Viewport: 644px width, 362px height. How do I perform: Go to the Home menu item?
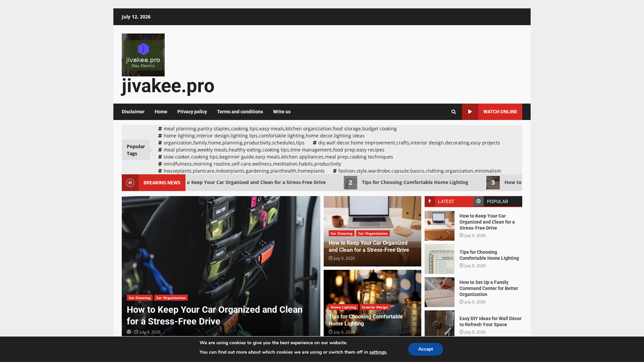click(x=161, y=112)
